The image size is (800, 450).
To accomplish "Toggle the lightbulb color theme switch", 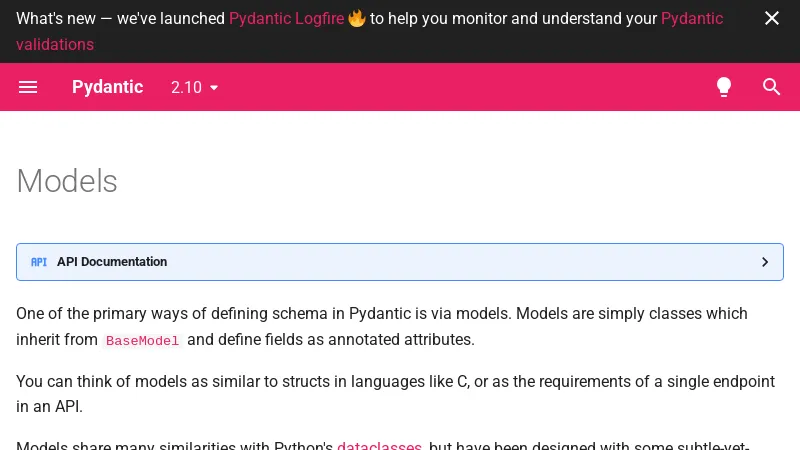I will [x=724, y=87].
